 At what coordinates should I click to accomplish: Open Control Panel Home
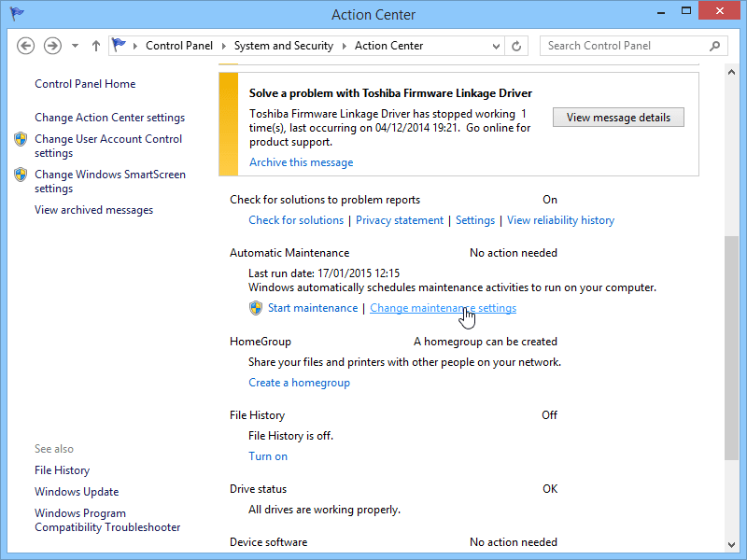tap(85, 84)
